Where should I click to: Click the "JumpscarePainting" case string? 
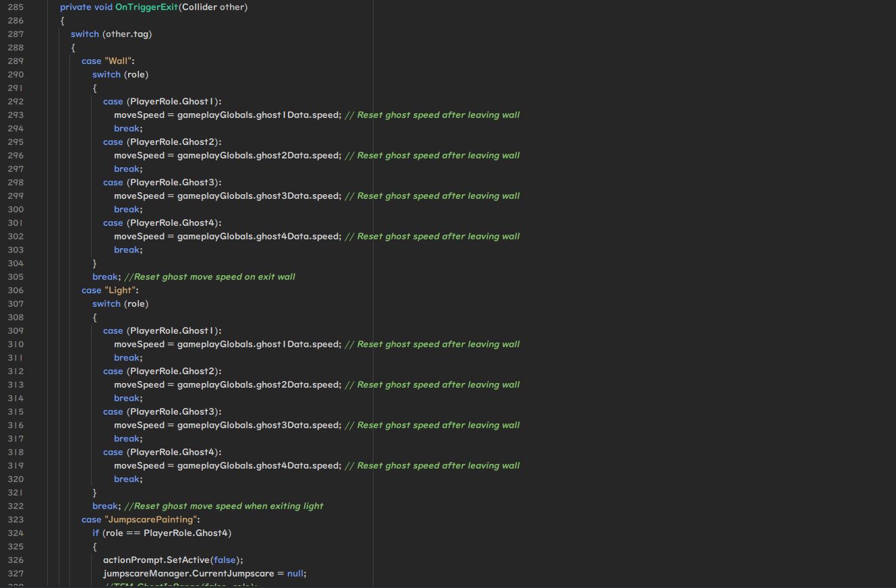[x=151, y=520]
